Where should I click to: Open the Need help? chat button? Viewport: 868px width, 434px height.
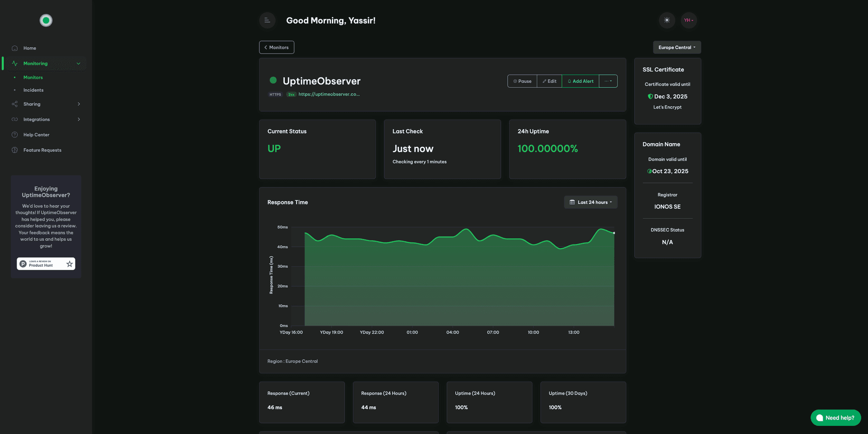835,418
